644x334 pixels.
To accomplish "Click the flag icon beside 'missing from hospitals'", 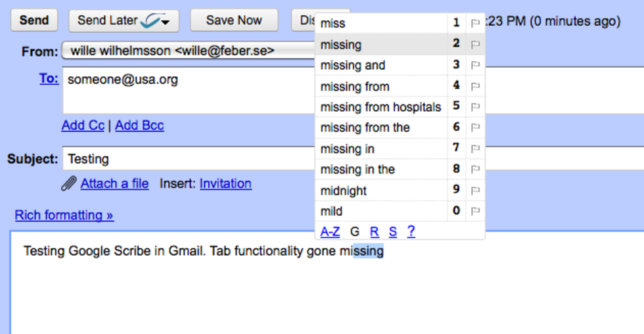I will (x=474, y=107).
